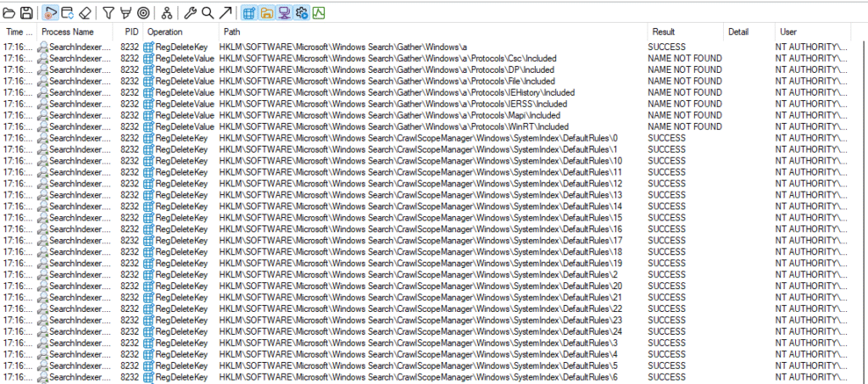Click the Result column header

click(683, 31)
